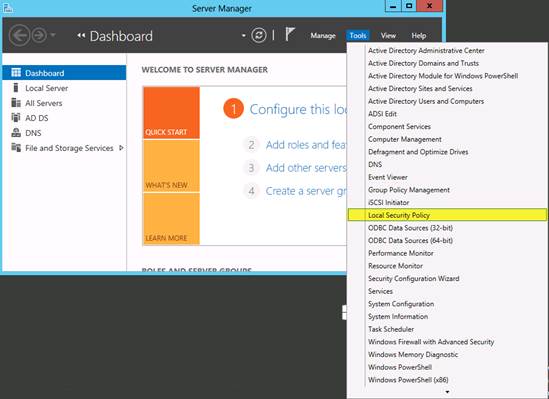Click the scroll-down arrow at Tools menu bottom

pyautogui.click(x=447, y=392)
